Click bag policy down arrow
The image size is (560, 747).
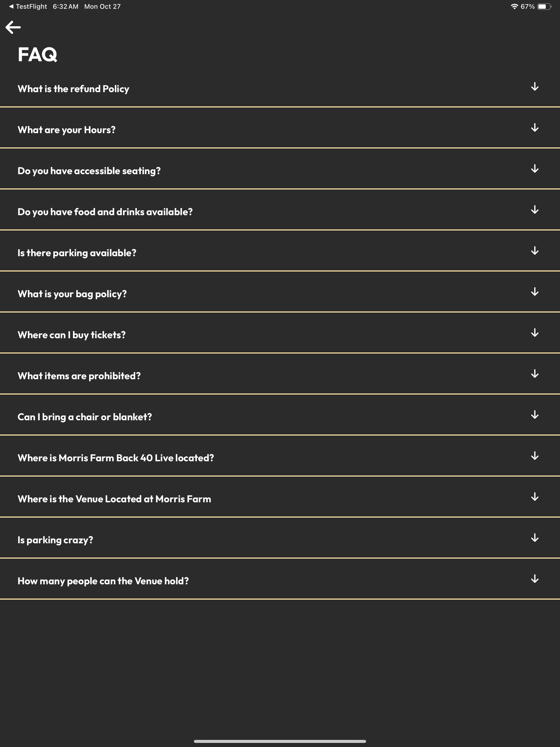tap(535, 292)
